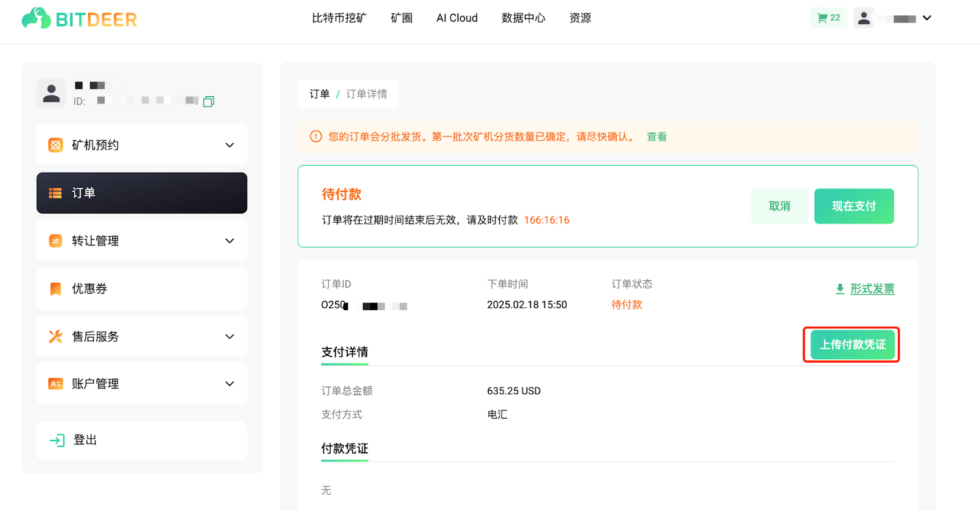
Task: Click the 现在支付 button
Action: tap(854, 206)
